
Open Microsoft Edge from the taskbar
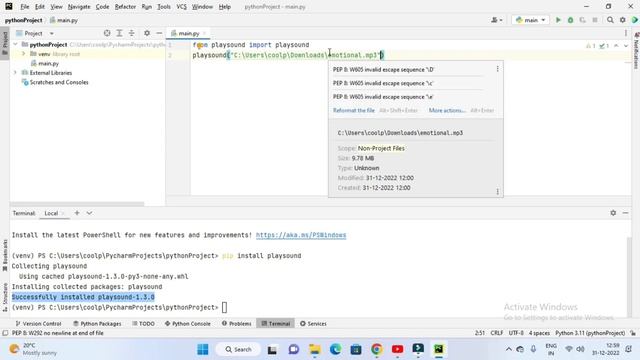(336, 349)
